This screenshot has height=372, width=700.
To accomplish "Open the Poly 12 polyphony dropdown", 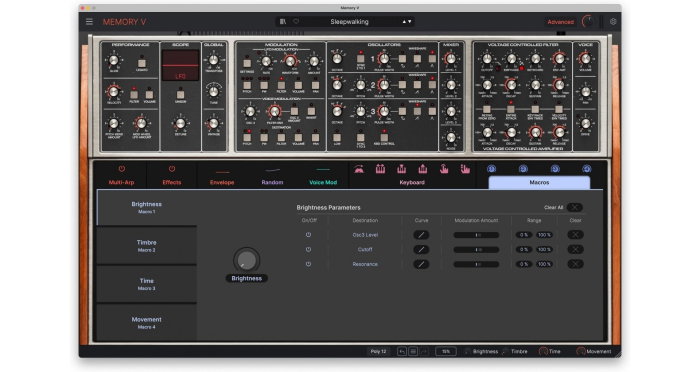I will click(378, 351).
